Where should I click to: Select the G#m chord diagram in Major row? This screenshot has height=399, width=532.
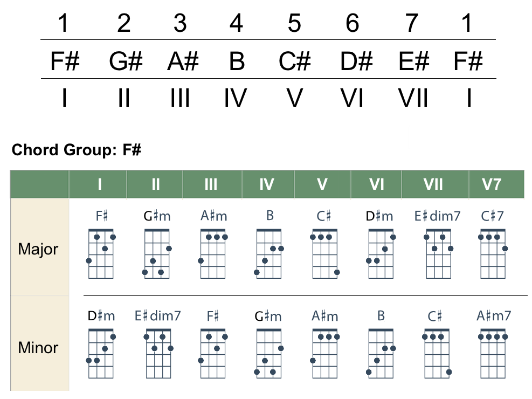tap(157, 253)
